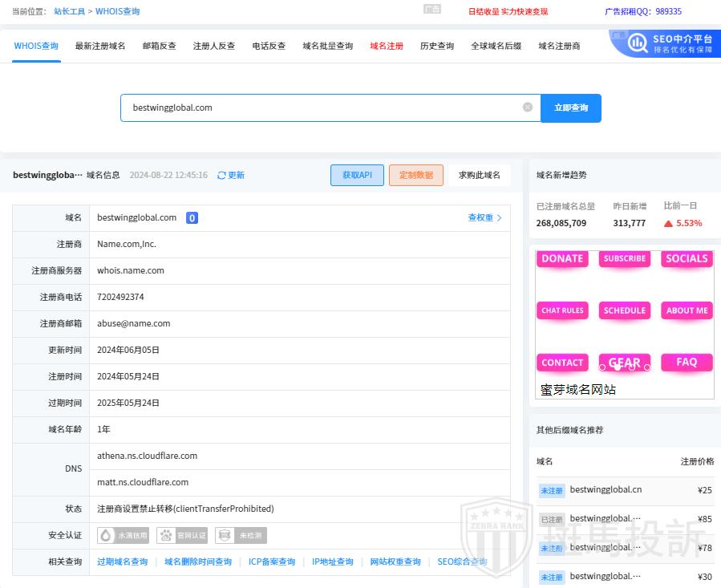Select the last carousel dot on the ad banner
Viewport: 721px width, 588px height.
(647, 367)
